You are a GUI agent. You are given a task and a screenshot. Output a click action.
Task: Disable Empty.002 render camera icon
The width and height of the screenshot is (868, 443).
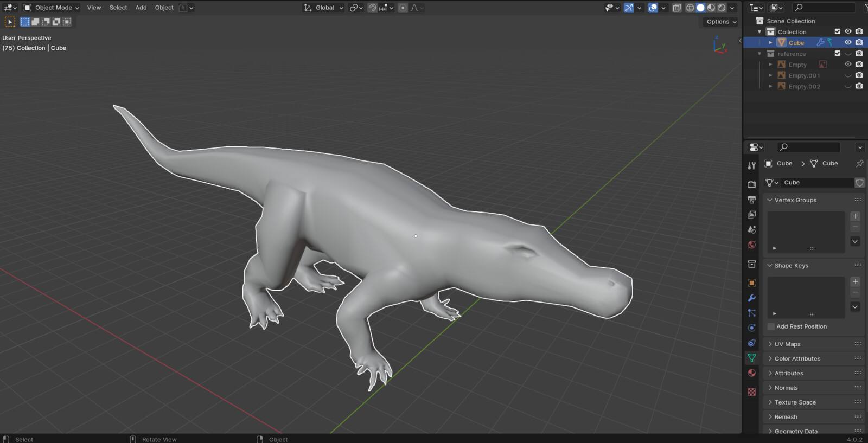pyautogui.click(x=859, y=86)
